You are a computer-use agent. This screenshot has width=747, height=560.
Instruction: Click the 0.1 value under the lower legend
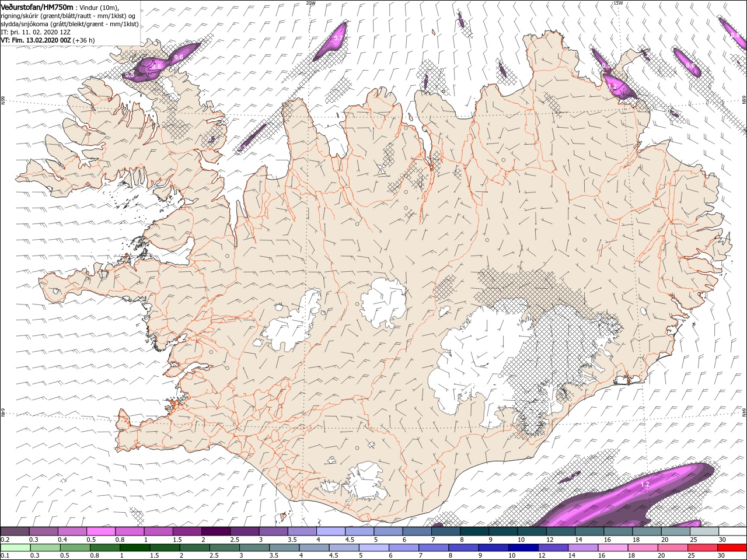(5, 556)
